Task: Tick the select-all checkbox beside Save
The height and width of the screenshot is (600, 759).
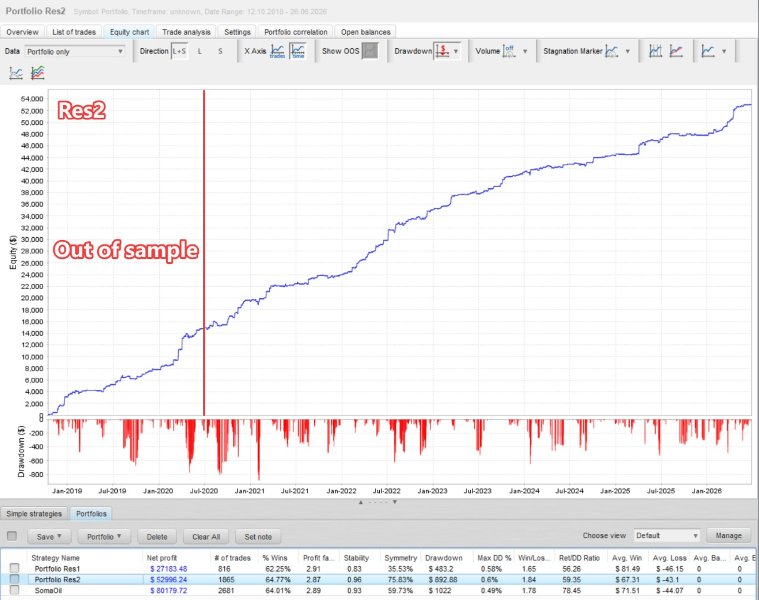Action: [x=12, y=536]
